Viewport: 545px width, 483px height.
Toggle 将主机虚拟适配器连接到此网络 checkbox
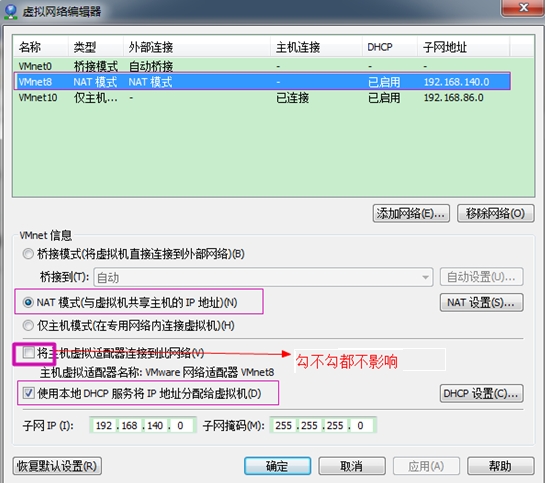click(x=29, y=353)
